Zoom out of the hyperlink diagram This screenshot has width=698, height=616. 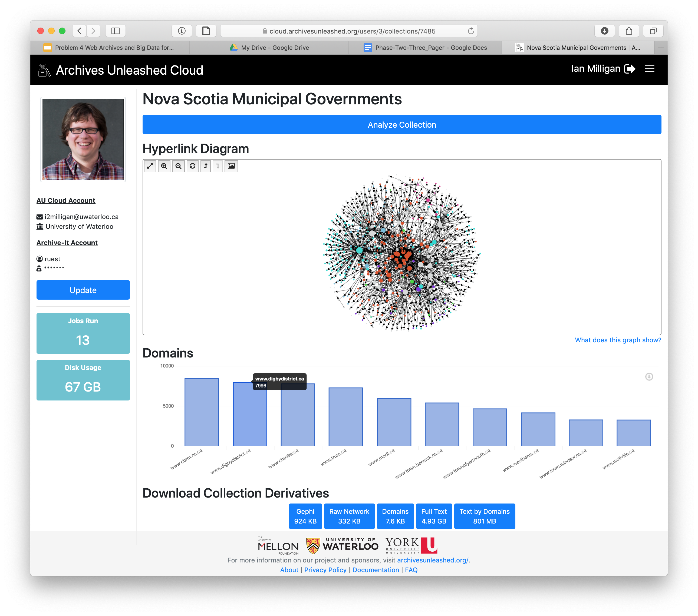[178, 166]
